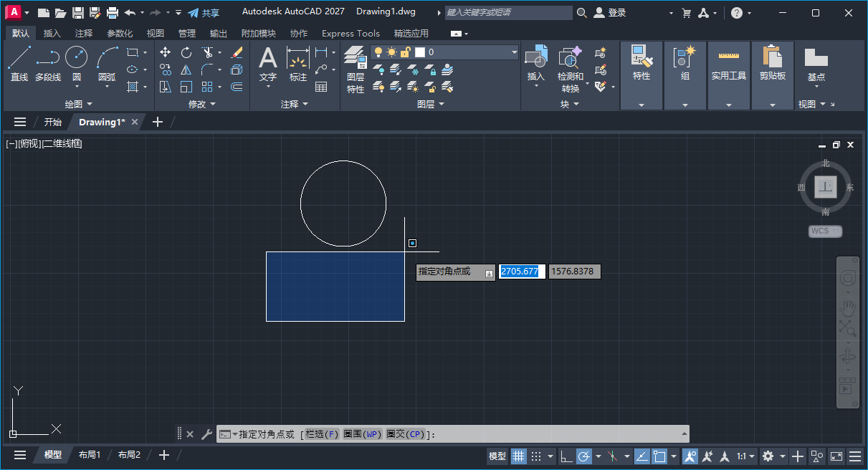868x470 pixels.
Task: Open the 文字 dropdown arrow
Action: [267, 87]
